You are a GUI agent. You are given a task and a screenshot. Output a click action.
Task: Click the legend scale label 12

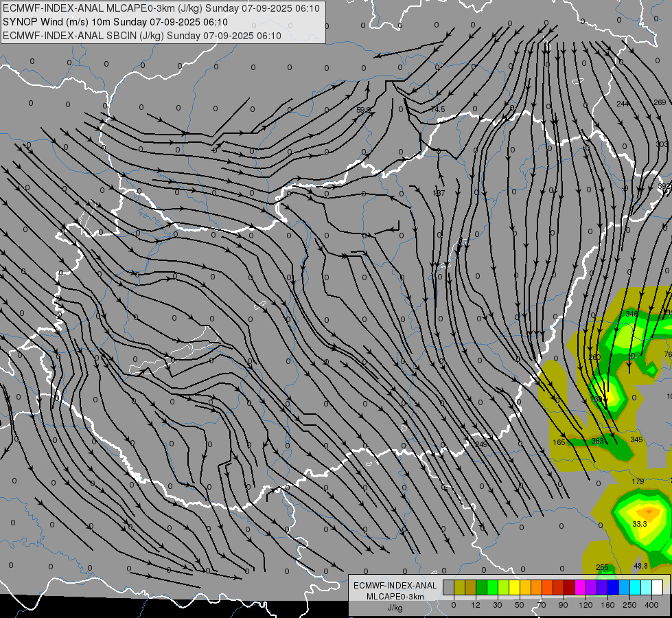[x=476, y=605]
